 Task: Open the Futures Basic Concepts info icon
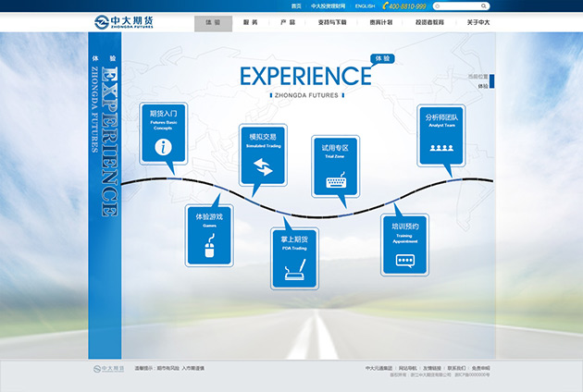[x=163, y=147]
